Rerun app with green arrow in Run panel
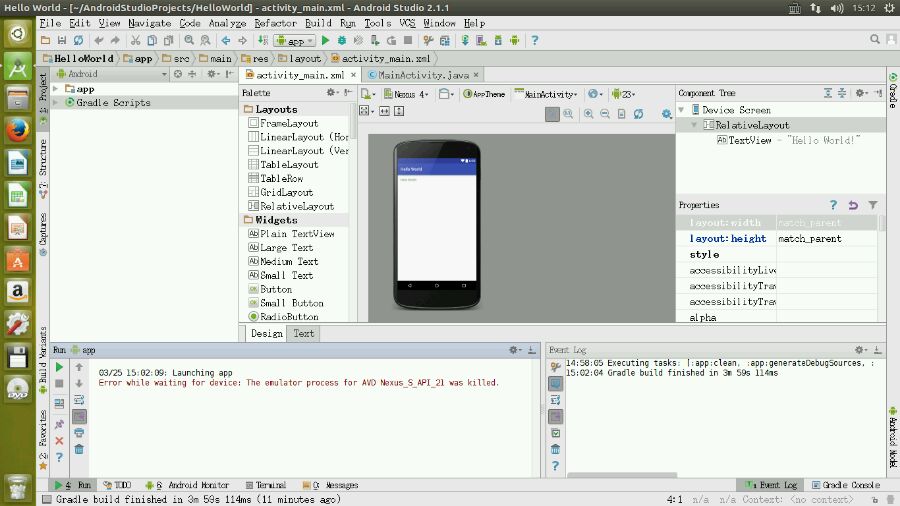This screenshot has width=900, height=506. point(59,367)
